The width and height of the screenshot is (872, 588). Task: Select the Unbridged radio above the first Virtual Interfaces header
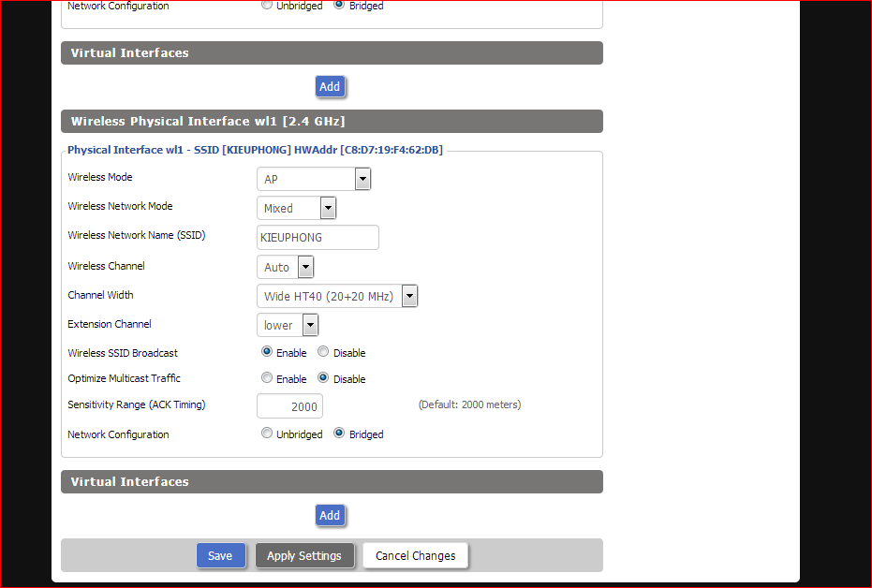(x=267, y=6)
